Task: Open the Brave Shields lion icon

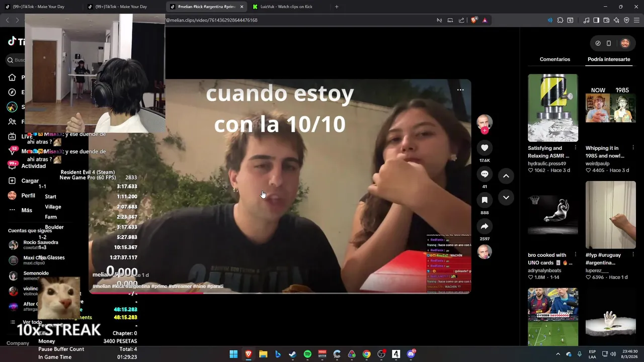Action: pos(474,20)
